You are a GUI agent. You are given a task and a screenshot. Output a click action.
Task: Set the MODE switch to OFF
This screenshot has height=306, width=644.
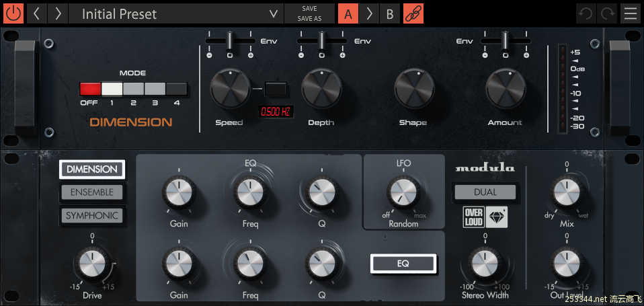click(90, 89)
